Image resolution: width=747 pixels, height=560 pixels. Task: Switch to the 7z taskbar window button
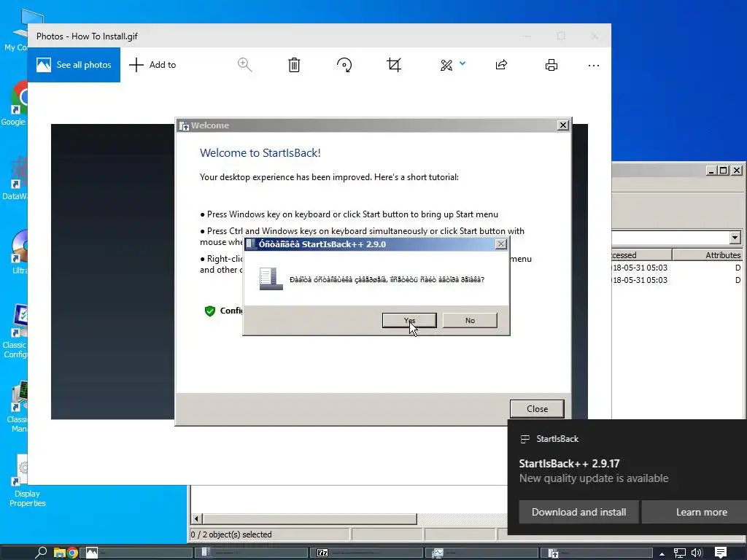(367, 553)
